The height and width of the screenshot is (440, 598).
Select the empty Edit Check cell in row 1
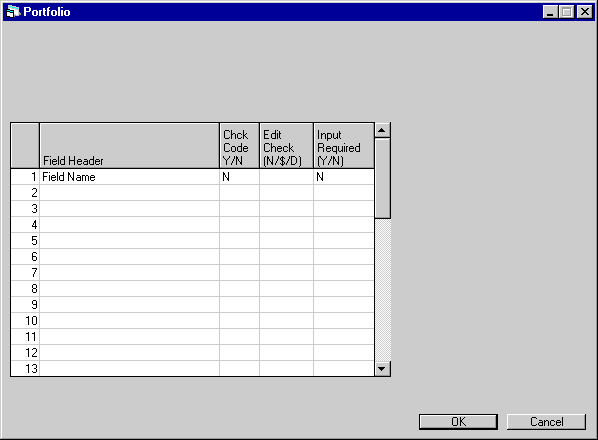(286, 177)
